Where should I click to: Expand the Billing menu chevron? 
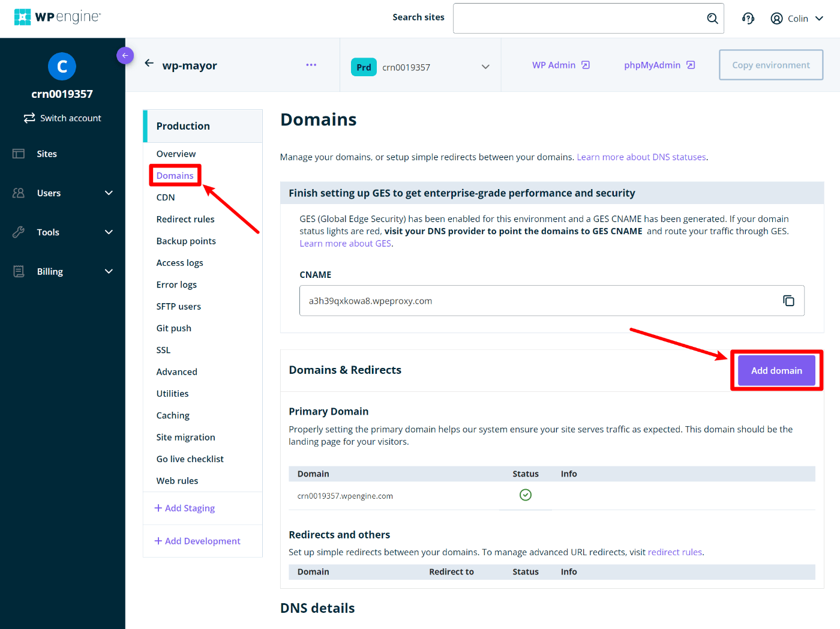[x=109, y=271]
